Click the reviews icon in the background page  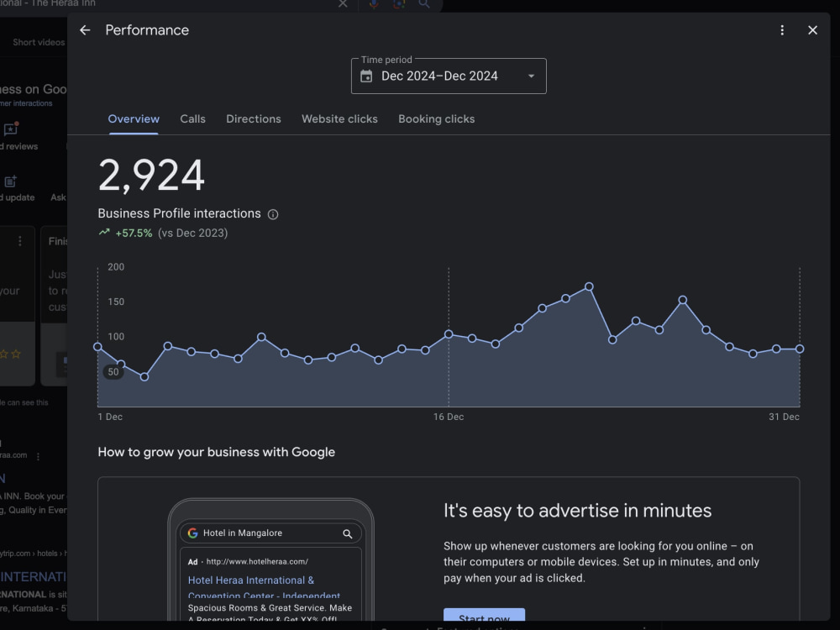11,129
